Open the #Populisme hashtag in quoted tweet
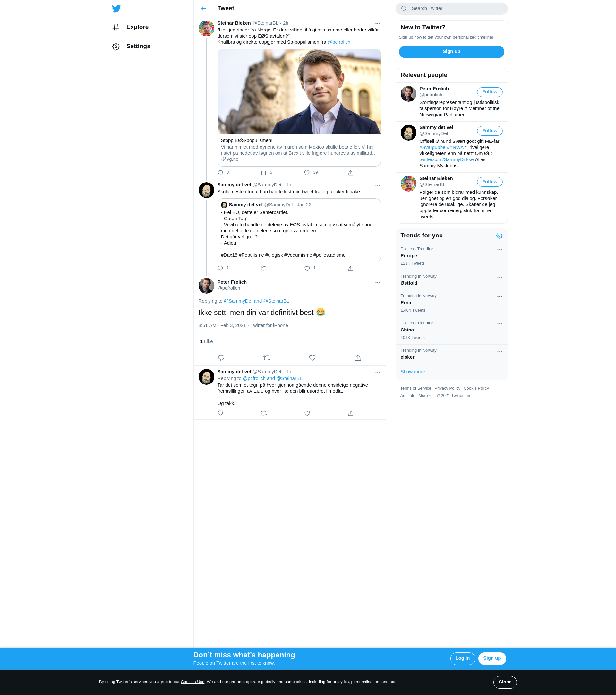Image resolution: width=616 pixels, height=695 pixels. (251, 255)
